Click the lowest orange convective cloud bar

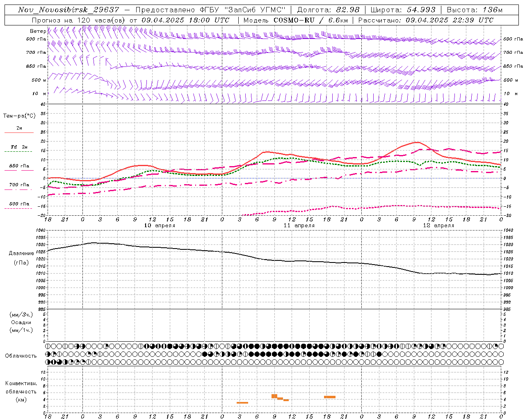coord(242,403)
